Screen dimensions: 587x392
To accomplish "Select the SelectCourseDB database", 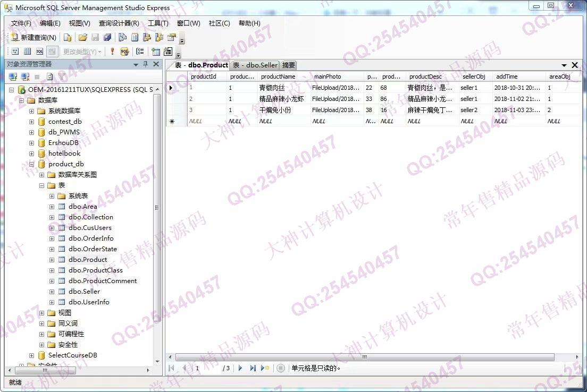I will point(73,355).
